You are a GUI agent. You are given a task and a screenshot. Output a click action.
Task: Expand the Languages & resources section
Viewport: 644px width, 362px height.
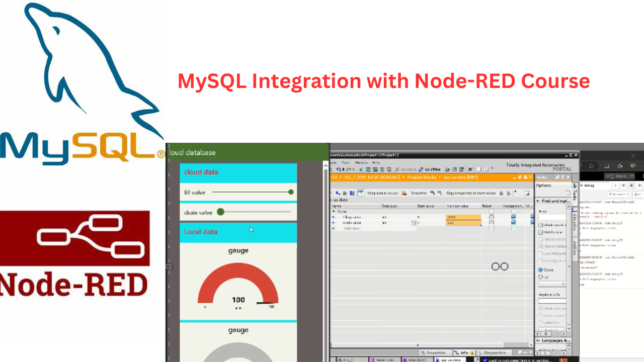(539, 340)
